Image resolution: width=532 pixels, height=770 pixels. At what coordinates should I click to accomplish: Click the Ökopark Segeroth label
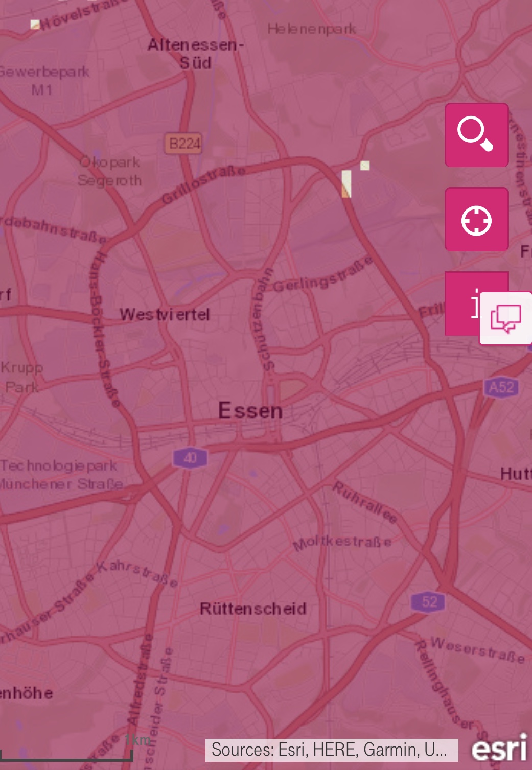110,171
